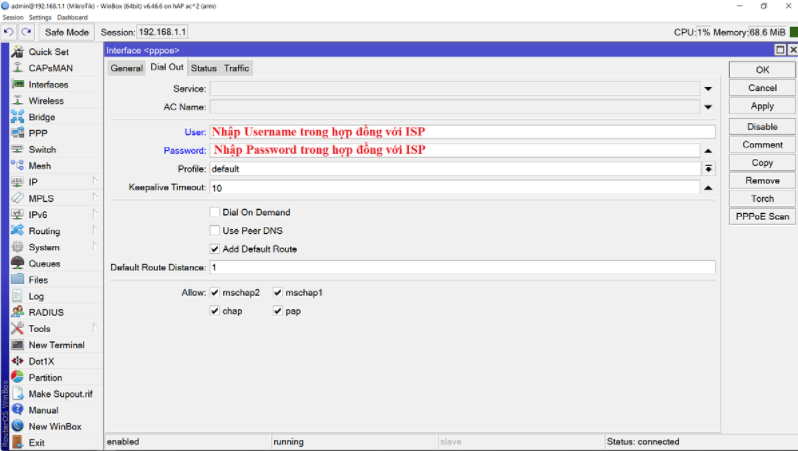The image size is (798, 451).
Task: Open the CAPsMAN sidebar icon
Action: (x=18, y=68)
